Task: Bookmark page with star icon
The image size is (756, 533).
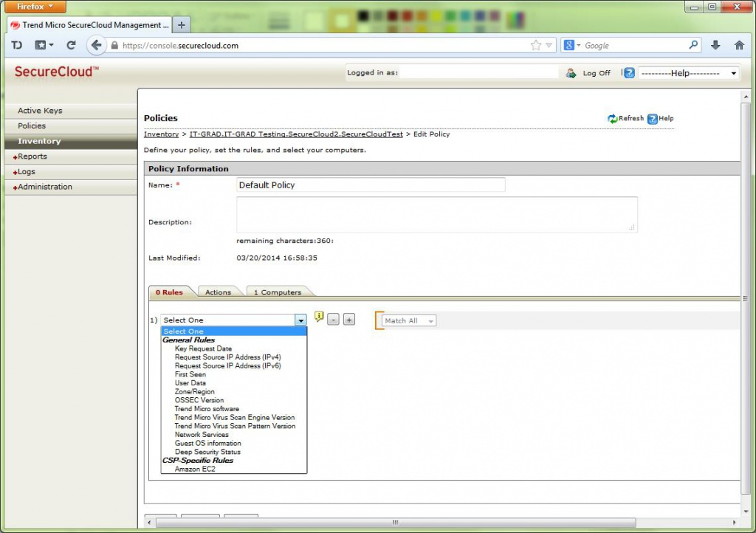Action: click(536, 45)
